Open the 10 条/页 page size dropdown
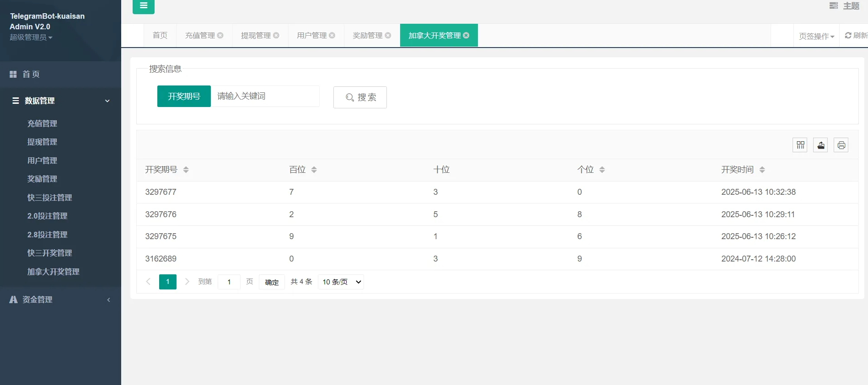The image size is (868, 385). pyautogui.click(x=341, y=282)
